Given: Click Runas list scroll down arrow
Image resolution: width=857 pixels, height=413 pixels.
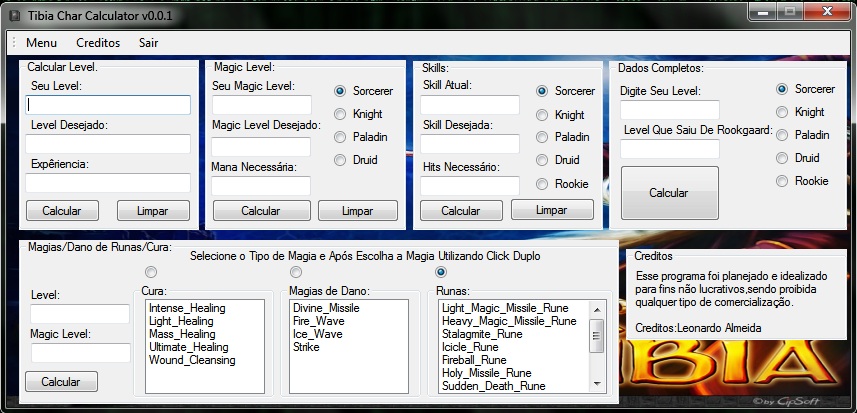Looking at the screenshot, I should 597,384.
